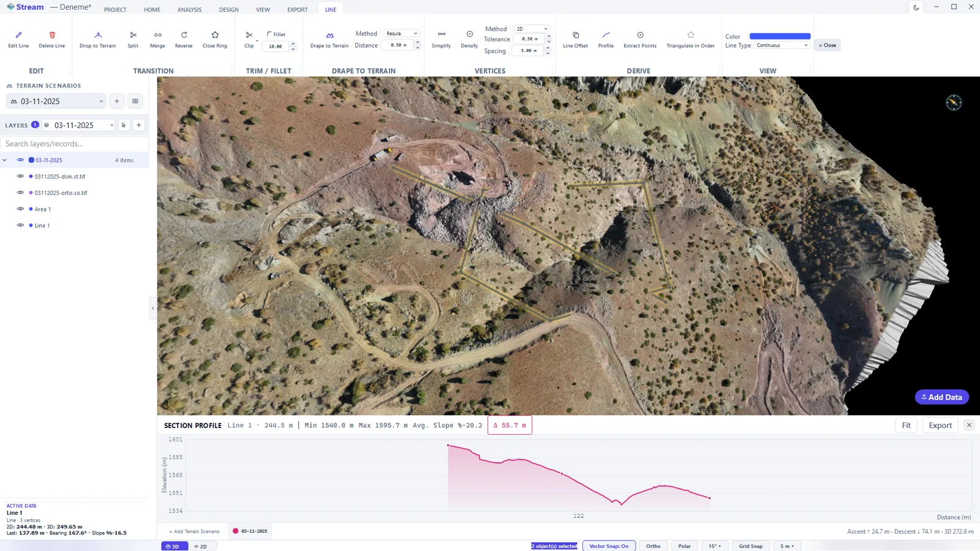The width and height of the screenshot is (980, 551).
Task: Open the Profile derive tool
Action: (x=606, y=39)
